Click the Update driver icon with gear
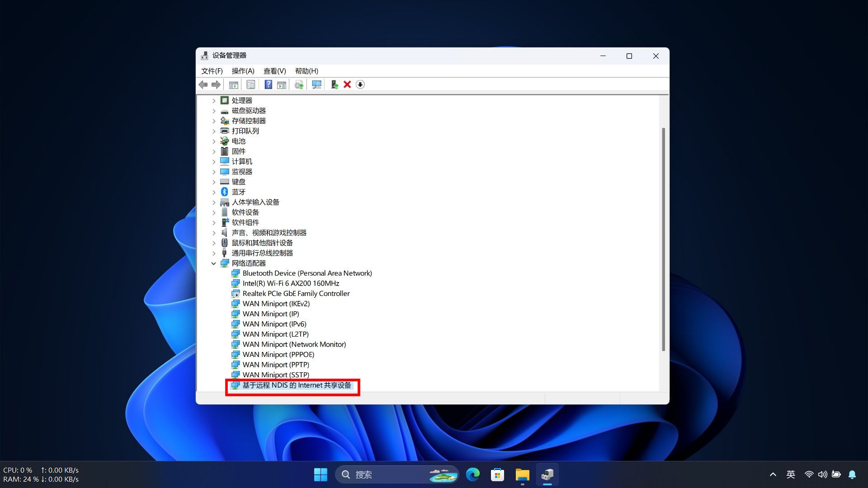The image size is (868, 488). tap(299, 84)
